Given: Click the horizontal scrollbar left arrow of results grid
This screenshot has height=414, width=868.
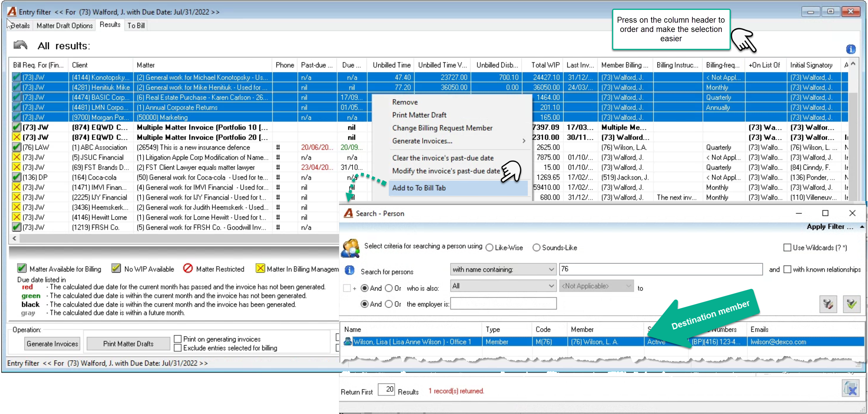Looking at the screenshot, I should tap(15, 238).
